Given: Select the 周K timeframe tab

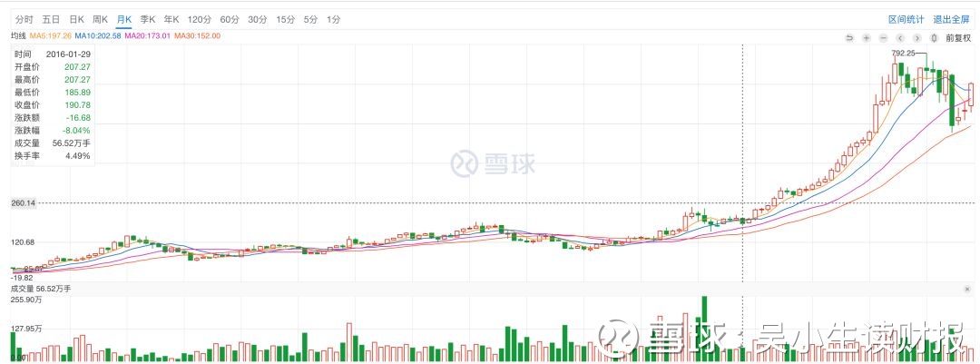Looking at the screenshot, I should pyautogui.click(x=100, y=19).
